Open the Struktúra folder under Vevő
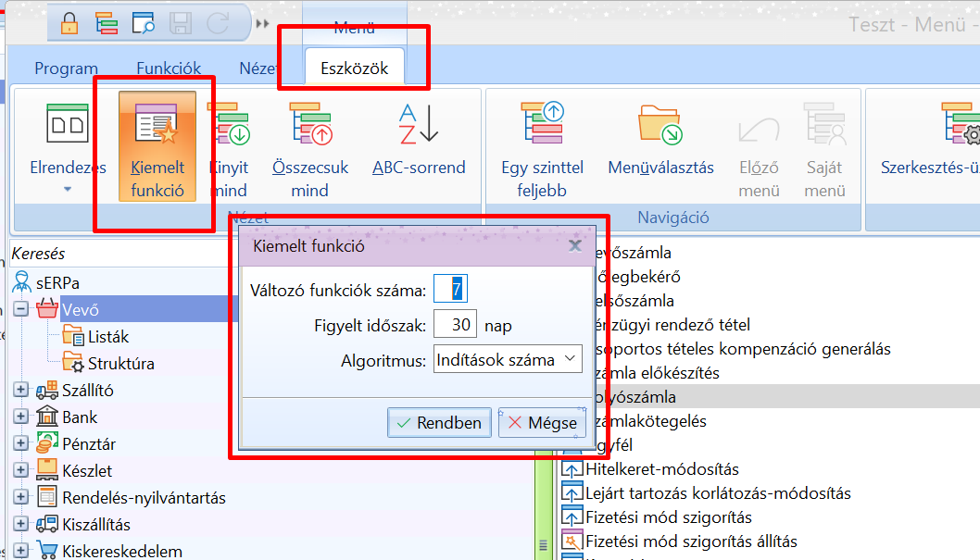 pos(120,364)
